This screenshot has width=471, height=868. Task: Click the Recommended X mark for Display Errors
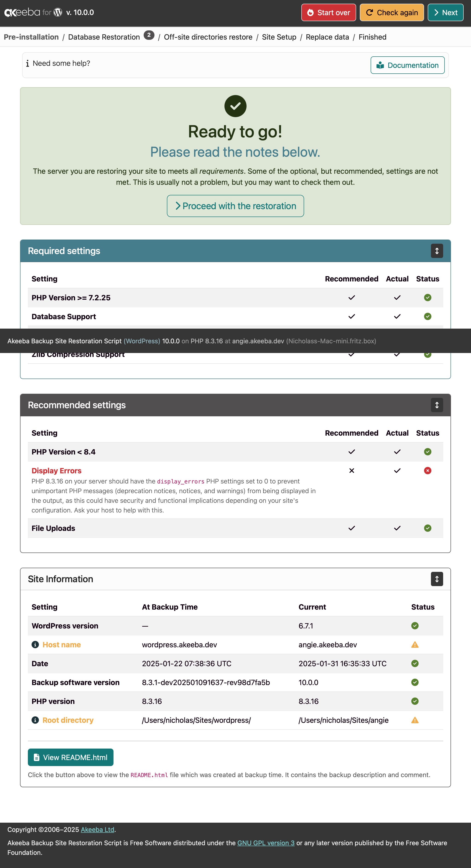click(x=352, y=470)
